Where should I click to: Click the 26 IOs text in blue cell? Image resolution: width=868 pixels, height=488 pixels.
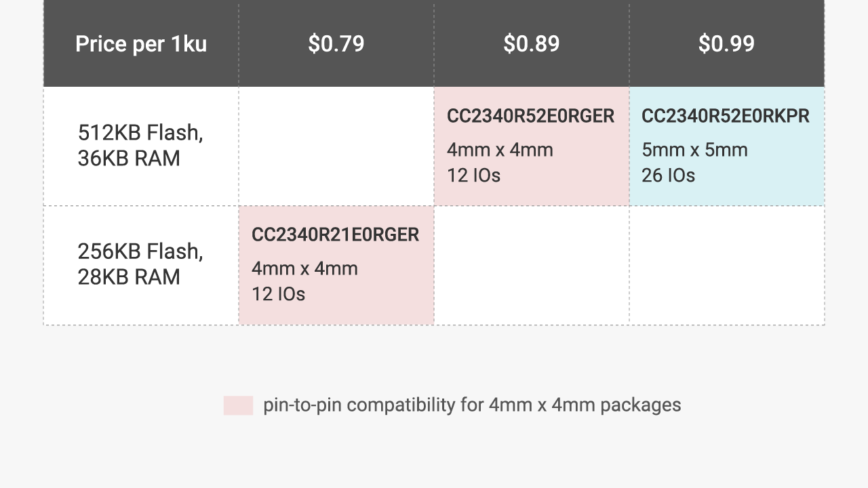pos(669,176)
